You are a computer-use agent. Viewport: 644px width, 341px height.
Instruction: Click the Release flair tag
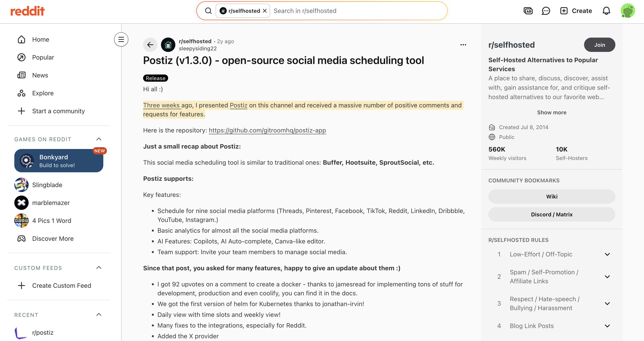[x=155, y=78]
